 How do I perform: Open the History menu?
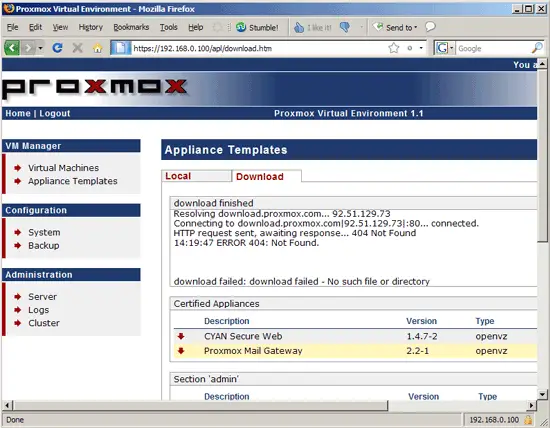(x=90, y=27)
